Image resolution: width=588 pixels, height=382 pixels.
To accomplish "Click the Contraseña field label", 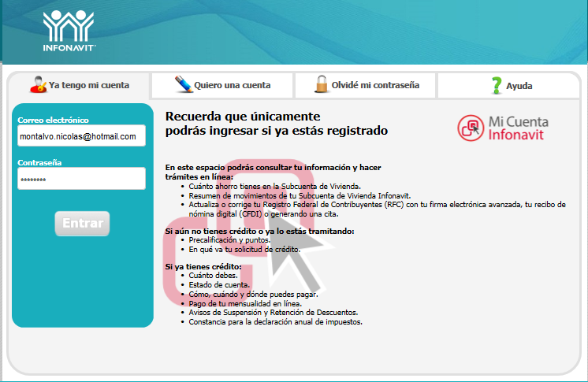I will point(40,162).
